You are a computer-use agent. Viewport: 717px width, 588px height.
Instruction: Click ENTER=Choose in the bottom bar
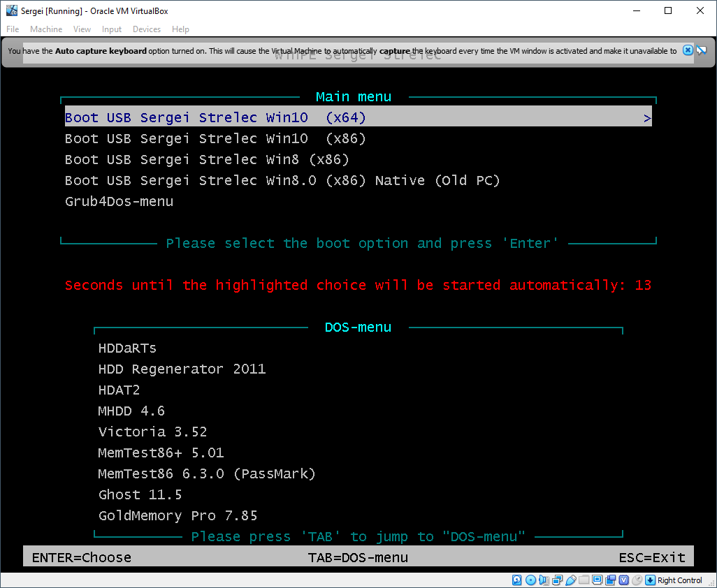click(x=81, y=558)
